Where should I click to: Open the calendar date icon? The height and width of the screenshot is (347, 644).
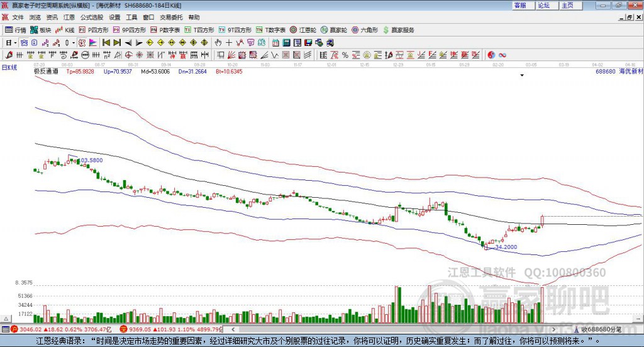coord(275,43)
